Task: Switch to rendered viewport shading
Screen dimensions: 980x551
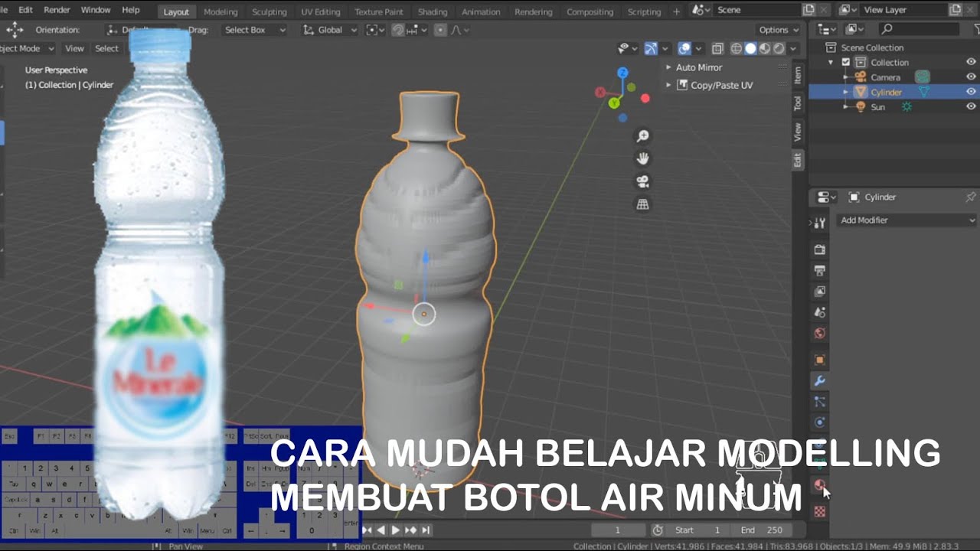Action: (779, 48)
